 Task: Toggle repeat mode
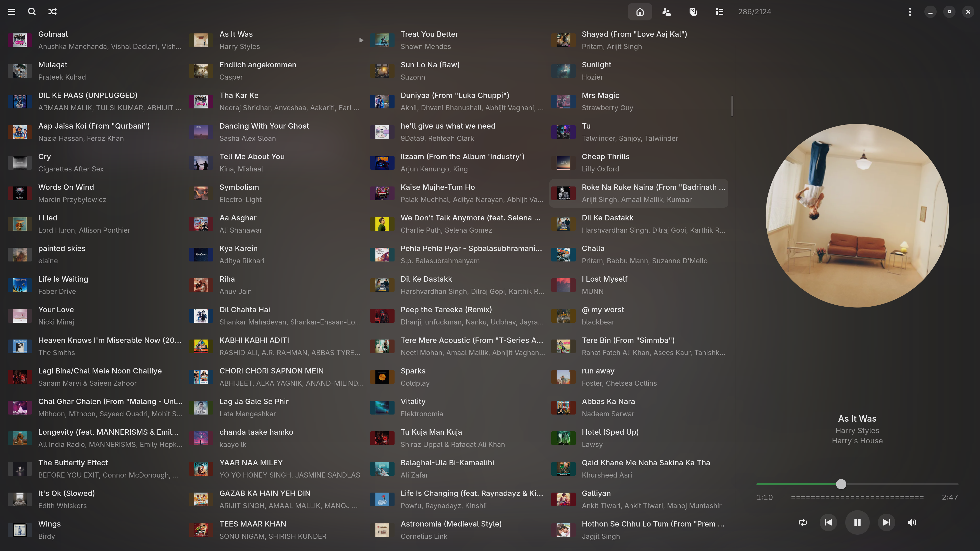803,522
